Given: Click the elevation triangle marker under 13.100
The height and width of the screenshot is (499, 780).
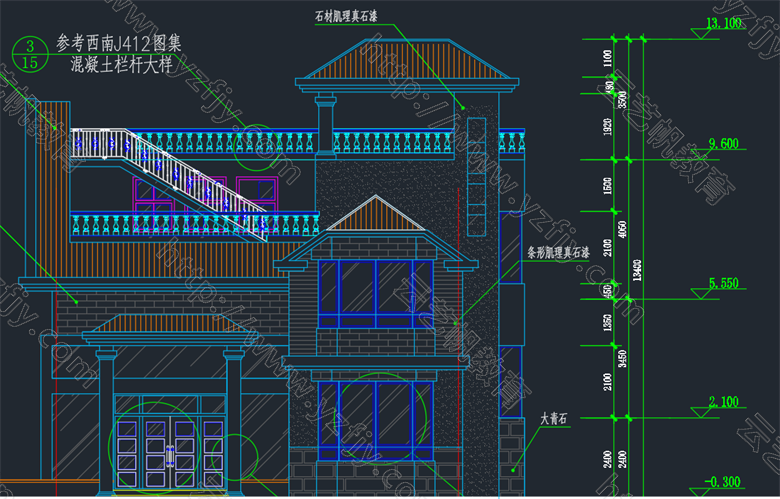Looking at the screenshot, I should click(x=701, y=34).
